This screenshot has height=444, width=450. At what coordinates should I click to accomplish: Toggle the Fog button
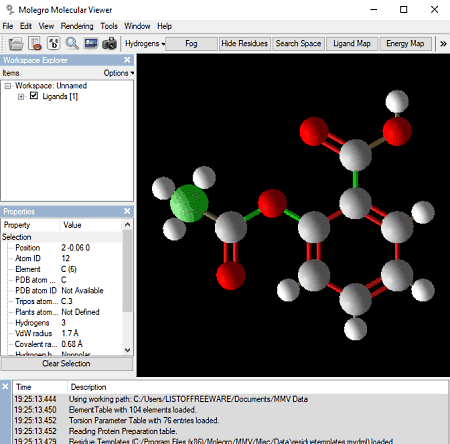(x=191, y=44)
